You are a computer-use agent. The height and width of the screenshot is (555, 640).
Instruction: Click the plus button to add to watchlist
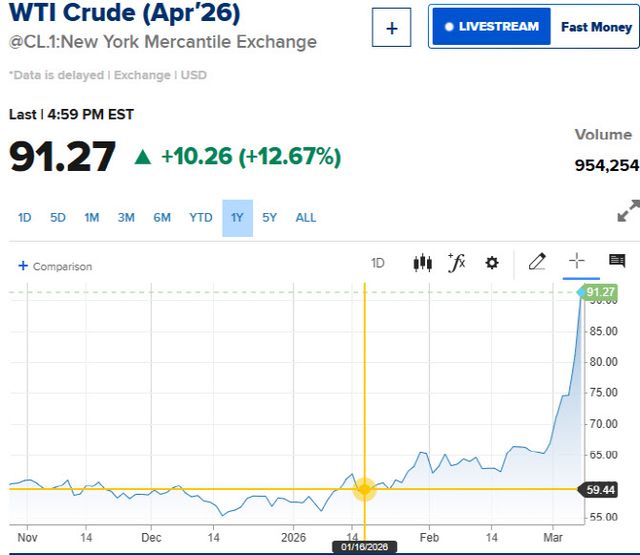point(391,28)
